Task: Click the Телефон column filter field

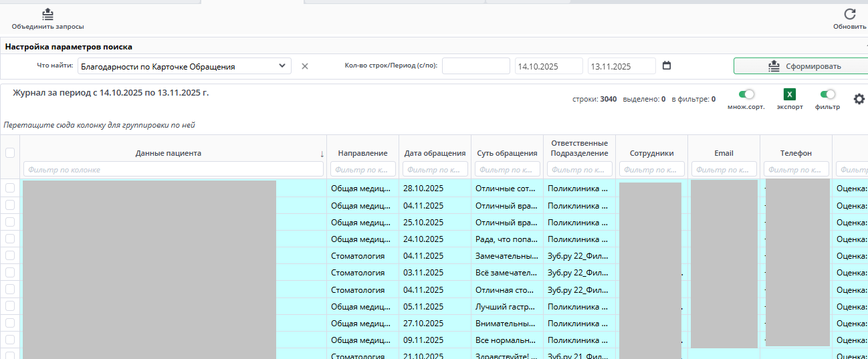Action: [796, 169]
